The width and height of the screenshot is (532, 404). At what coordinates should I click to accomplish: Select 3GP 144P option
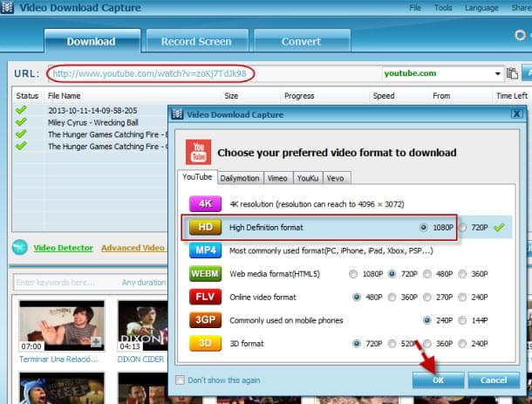(x=462, y=320)
